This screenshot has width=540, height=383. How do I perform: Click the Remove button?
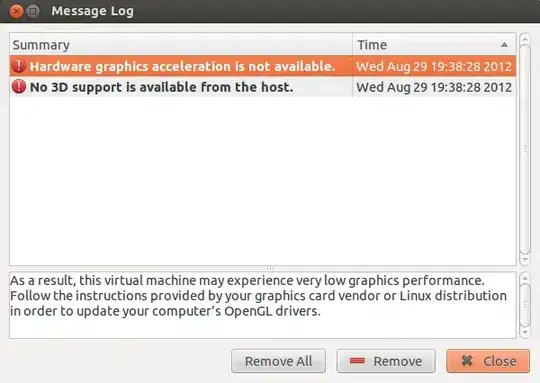386,361
